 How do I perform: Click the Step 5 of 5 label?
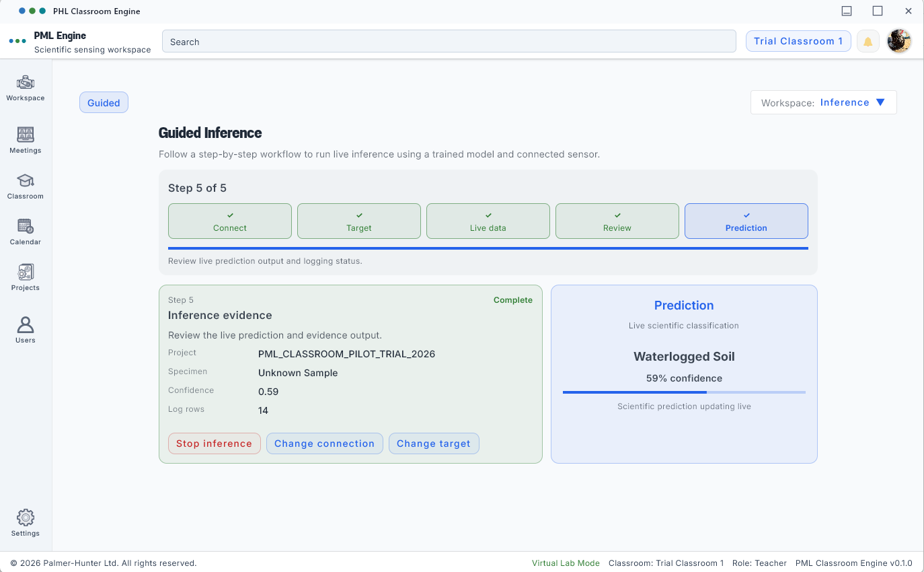point(197,188)
